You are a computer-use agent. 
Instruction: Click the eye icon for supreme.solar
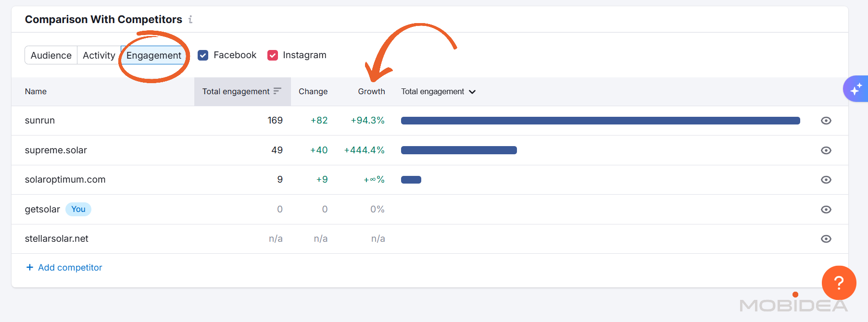(x=826, y=150)
